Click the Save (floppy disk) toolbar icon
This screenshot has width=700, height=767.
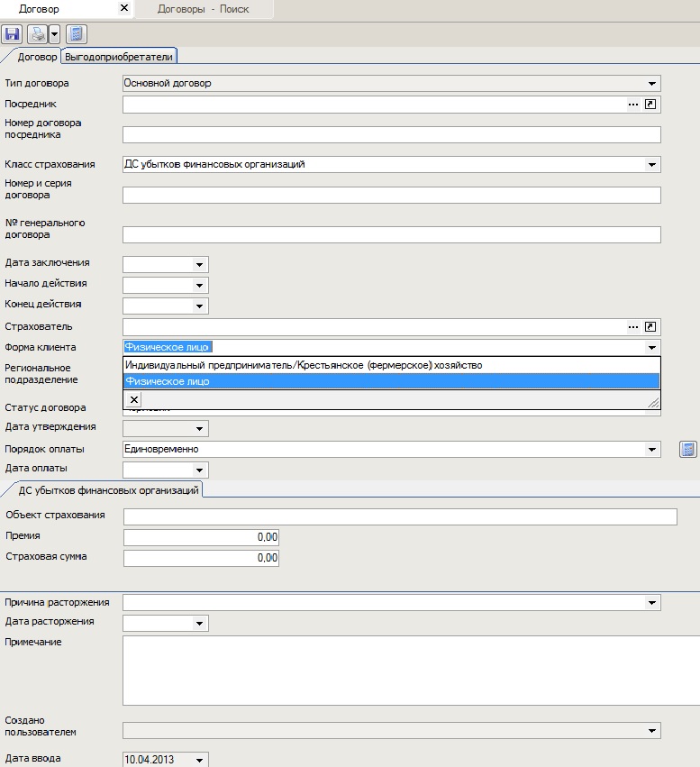pyautogui.click(x=13, y=34)
